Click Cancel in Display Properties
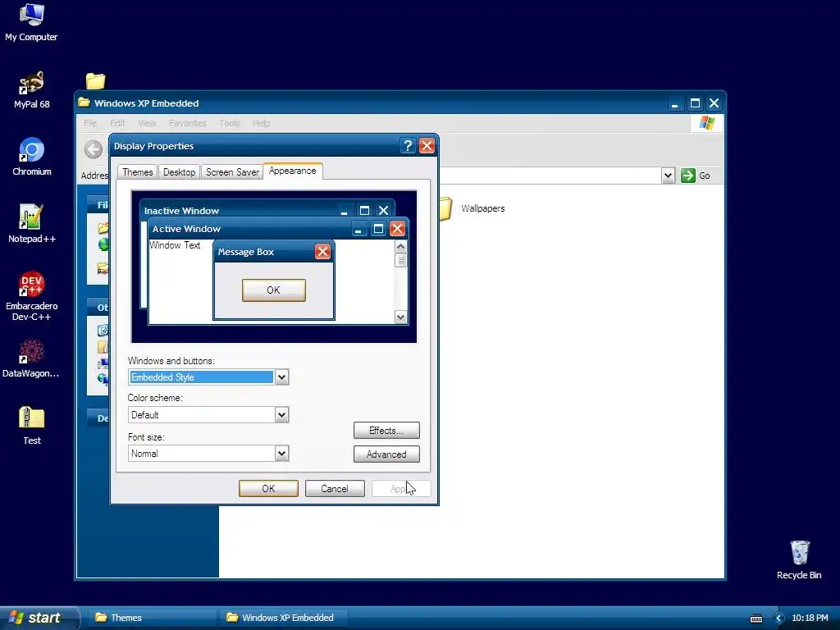The width and height of the screenshot is (840, 630). pos(335,489)
